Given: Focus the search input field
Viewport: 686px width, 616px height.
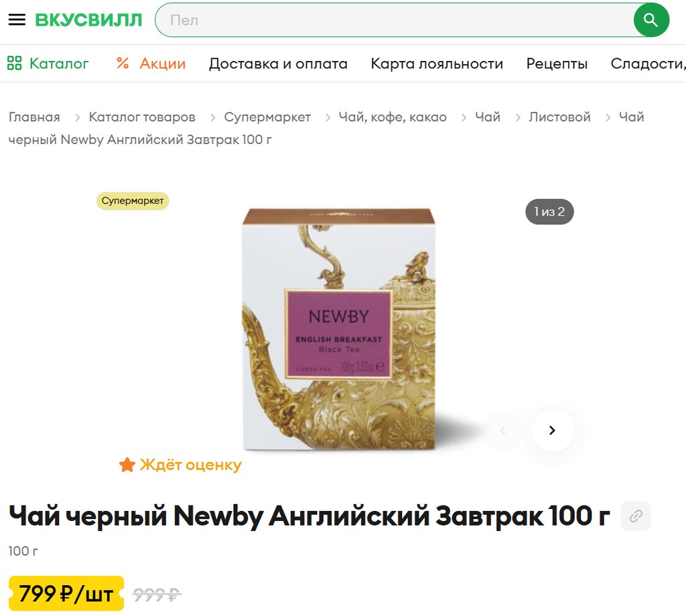Looking at the screenshot, I should [394, 20].
